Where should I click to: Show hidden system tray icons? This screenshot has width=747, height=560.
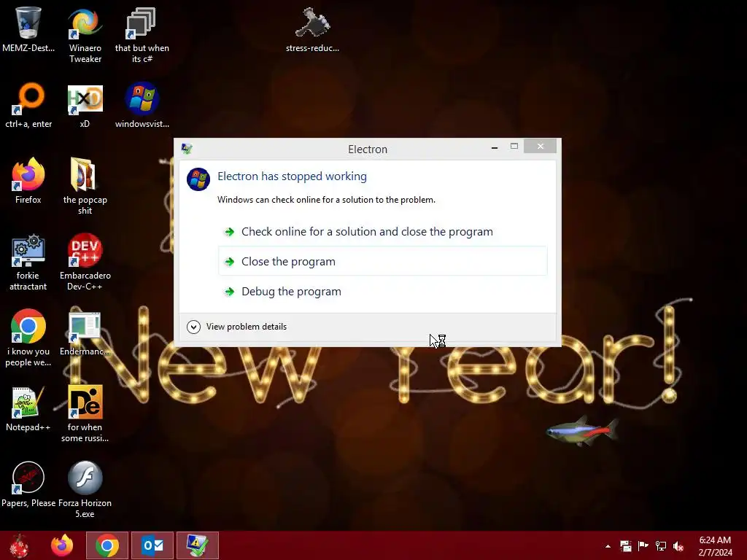click(x=608, y=546)
